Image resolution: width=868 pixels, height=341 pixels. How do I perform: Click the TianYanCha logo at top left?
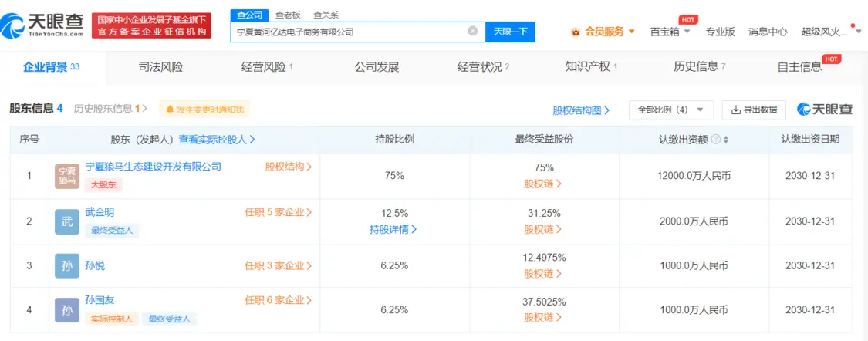pos(42,25)
